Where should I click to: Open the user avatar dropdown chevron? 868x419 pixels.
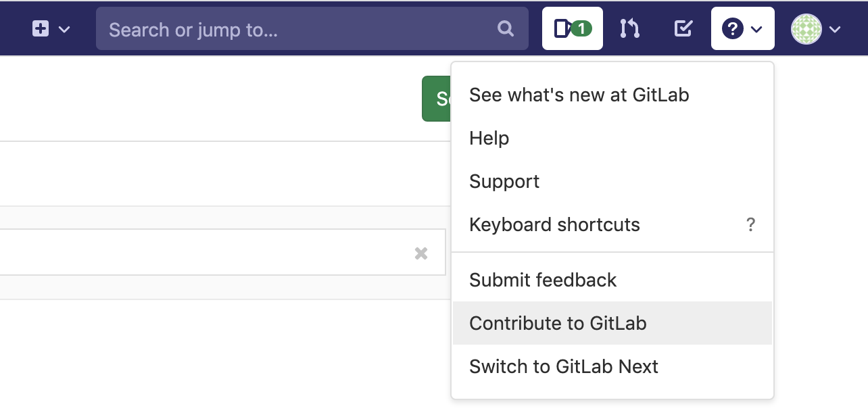(834, 28)
